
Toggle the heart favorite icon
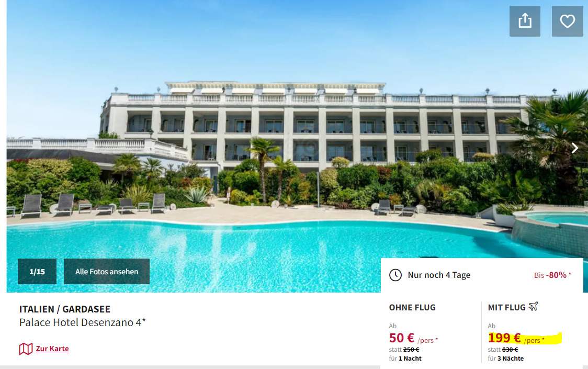point(568,21)
